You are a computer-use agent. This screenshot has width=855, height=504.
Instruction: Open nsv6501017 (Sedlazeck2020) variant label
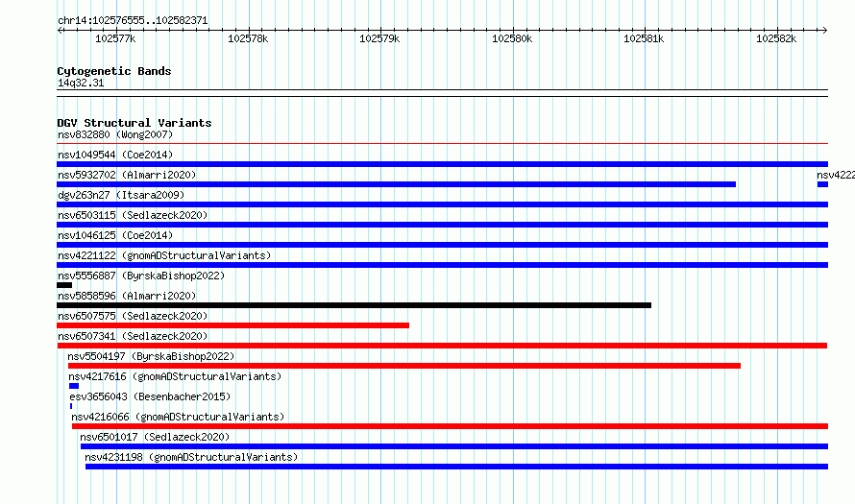click(155, 437)
